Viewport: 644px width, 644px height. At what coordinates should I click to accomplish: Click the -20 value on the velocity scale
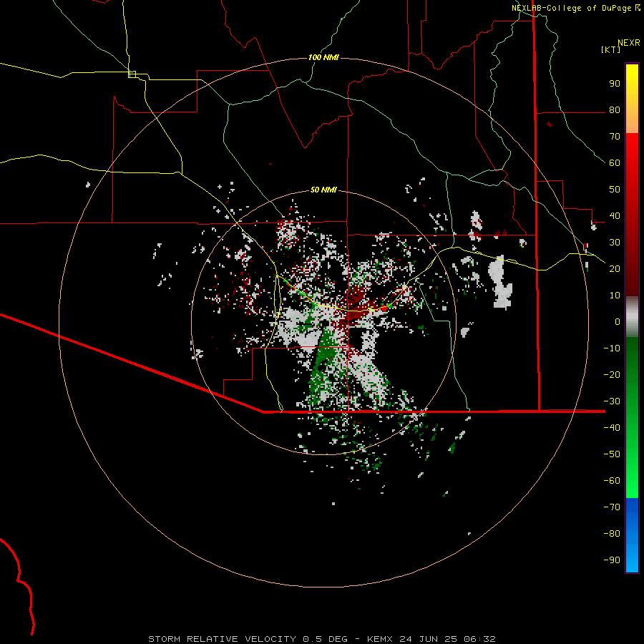tap(612, 375)
